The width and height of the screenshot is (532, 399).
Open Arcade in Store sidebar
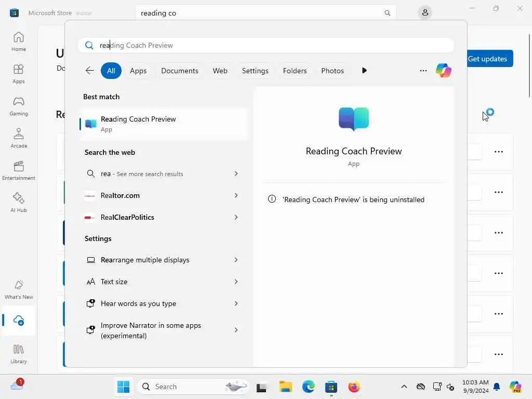pyautogui.click(x=18, y=138)
